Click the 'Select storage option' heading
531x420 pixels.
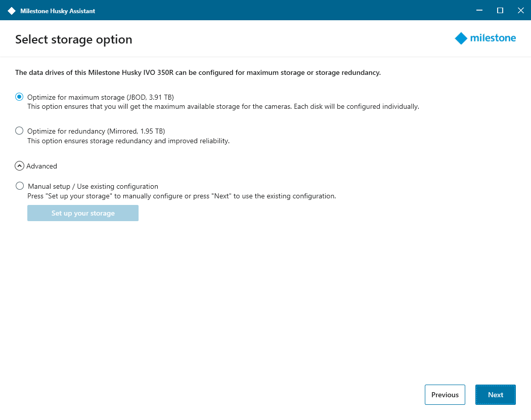tap(74, 39)
